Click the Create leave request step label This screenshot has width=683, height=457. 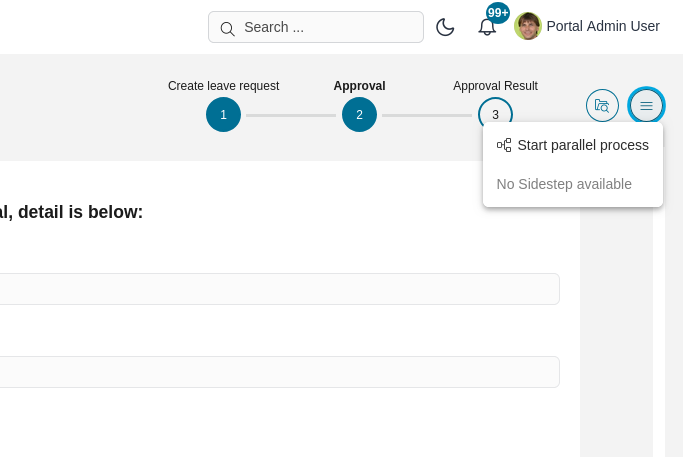coord(223,86)
